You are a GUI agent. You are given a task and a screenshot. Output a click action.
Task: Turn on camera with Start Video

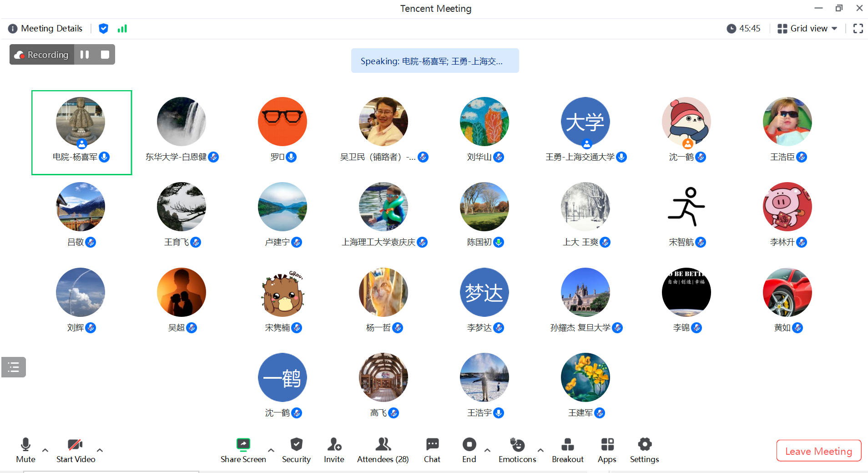76,450
